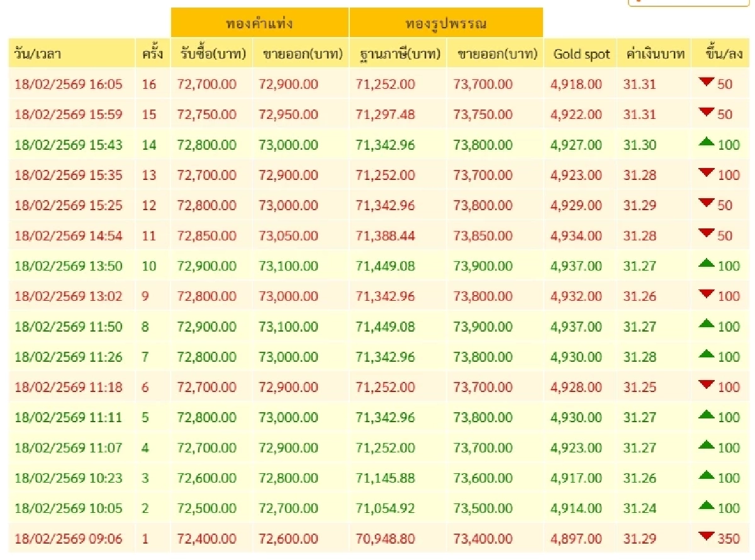Click tax base value 71,054.92
755x560 pixels.
click(386, 508)
